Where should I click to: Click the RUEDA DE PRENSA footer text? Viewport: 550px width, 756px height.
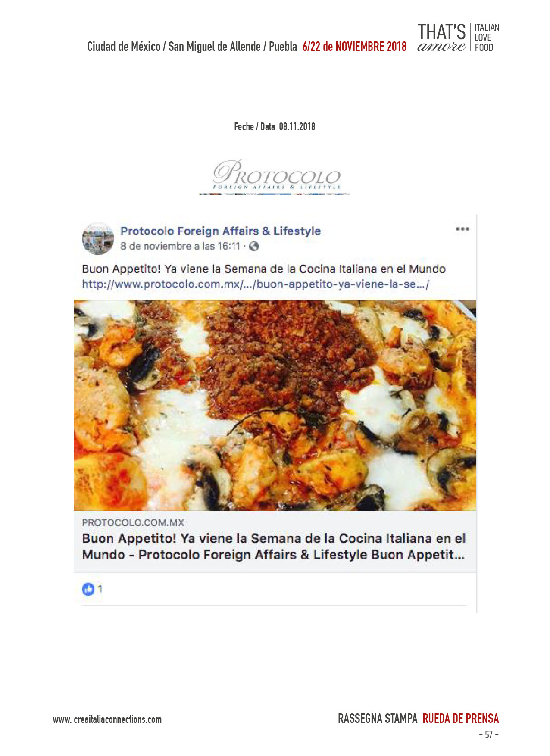(x=460, y=719)
